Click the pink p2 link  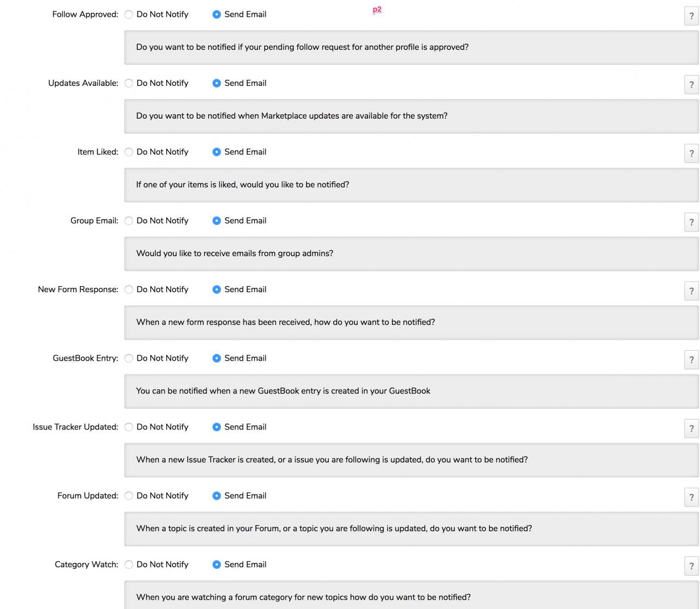[377, 9]
